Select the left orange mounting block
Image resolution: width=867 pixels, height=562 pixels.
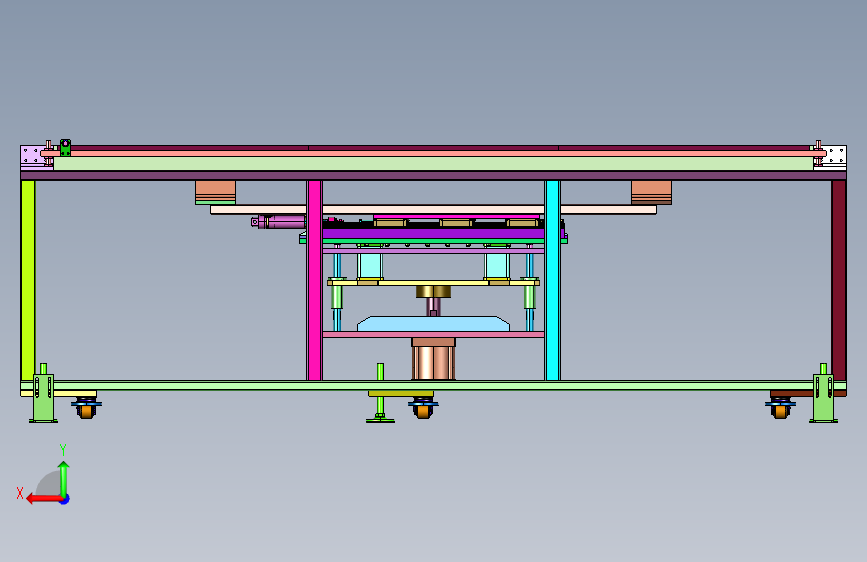[215, 192]
